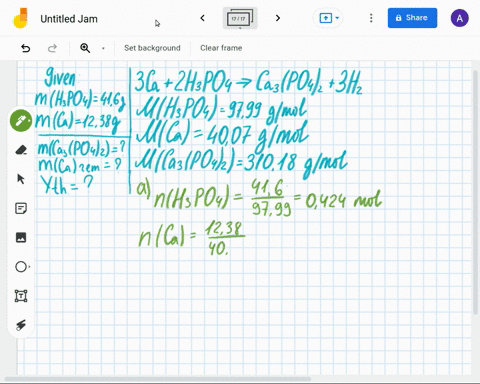Click Set background
Screen dimensions: 480x384
152,48
